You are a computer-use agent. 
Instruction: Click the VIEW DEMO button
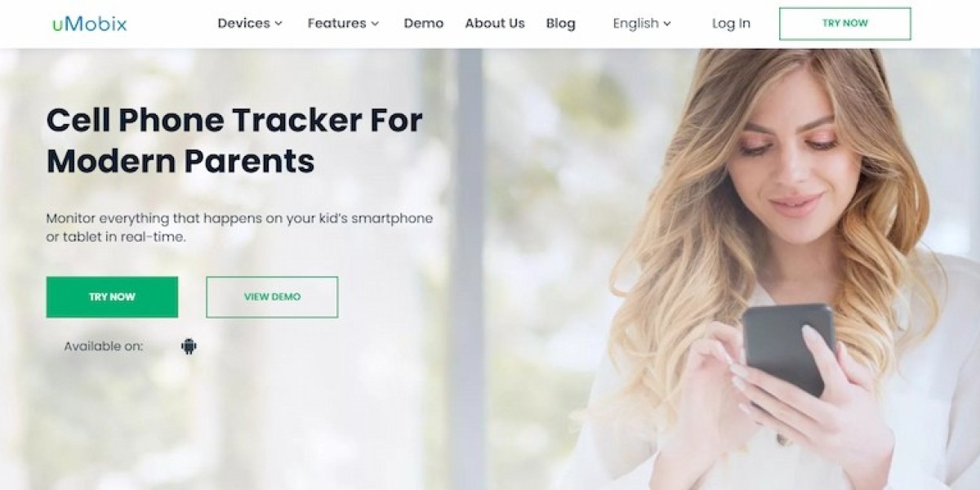point(272,297)
